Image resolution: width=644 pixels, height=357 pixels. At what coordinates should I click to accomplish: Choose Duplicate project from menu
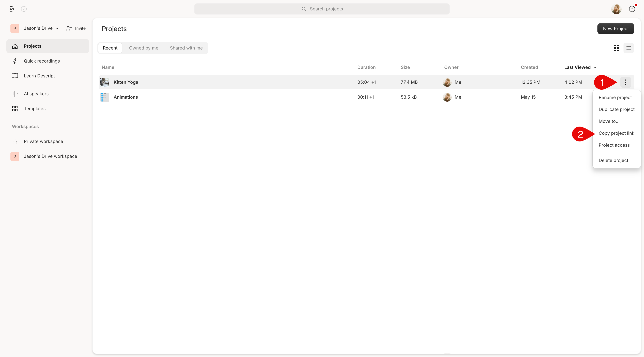616,109
